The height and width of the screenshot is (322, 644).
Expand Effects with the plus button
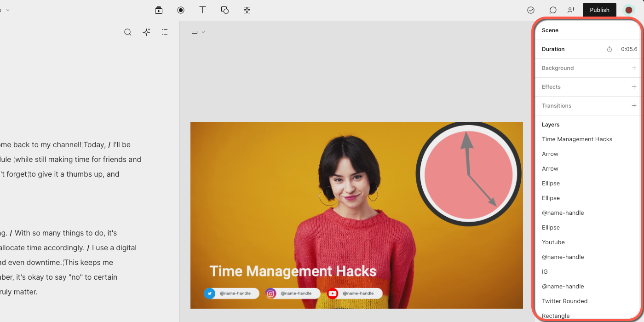coord(634,87)
